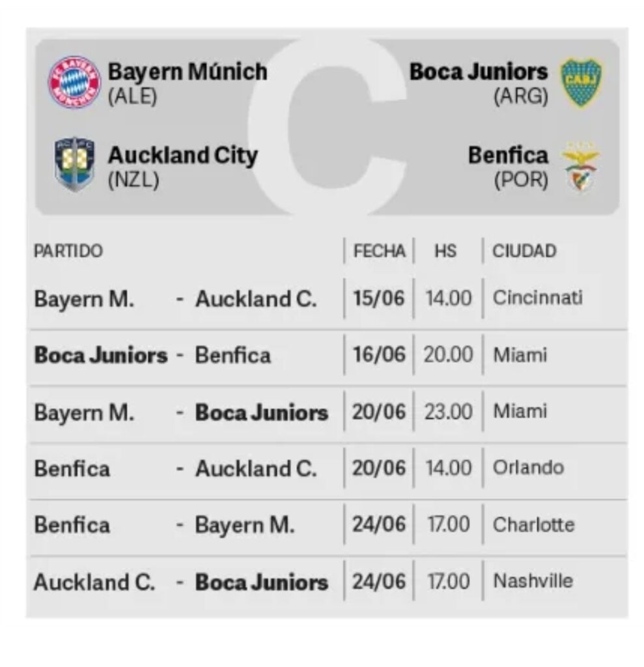Open the Auckland City team heading
This screenshot has height=667, width=644.
pos(182,156)
